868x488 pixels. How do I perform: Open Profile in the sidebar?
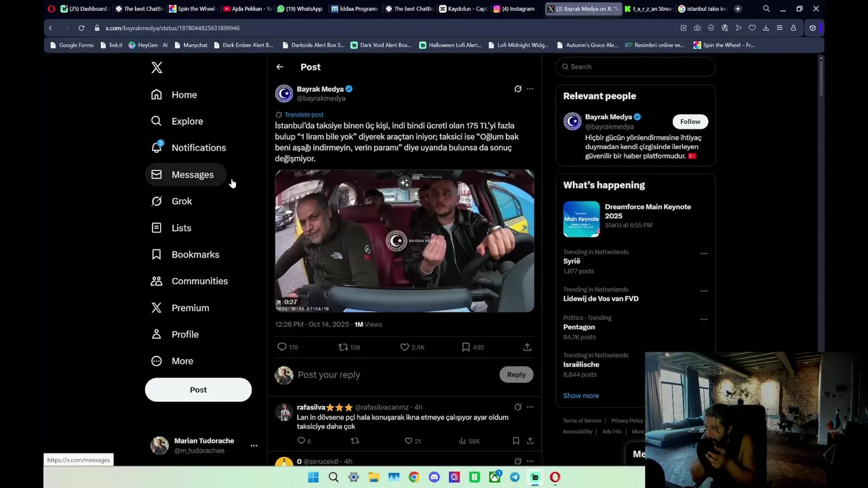175,334
